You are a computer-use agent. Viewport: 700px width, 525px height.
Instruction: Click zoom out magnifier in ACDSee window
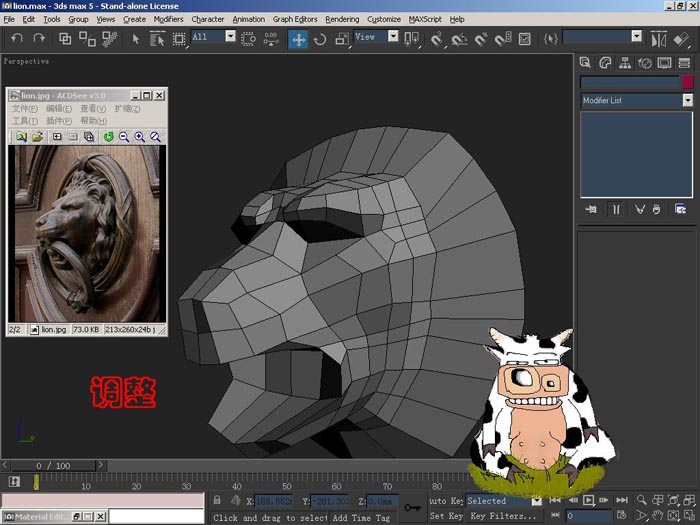coord(124,137)
